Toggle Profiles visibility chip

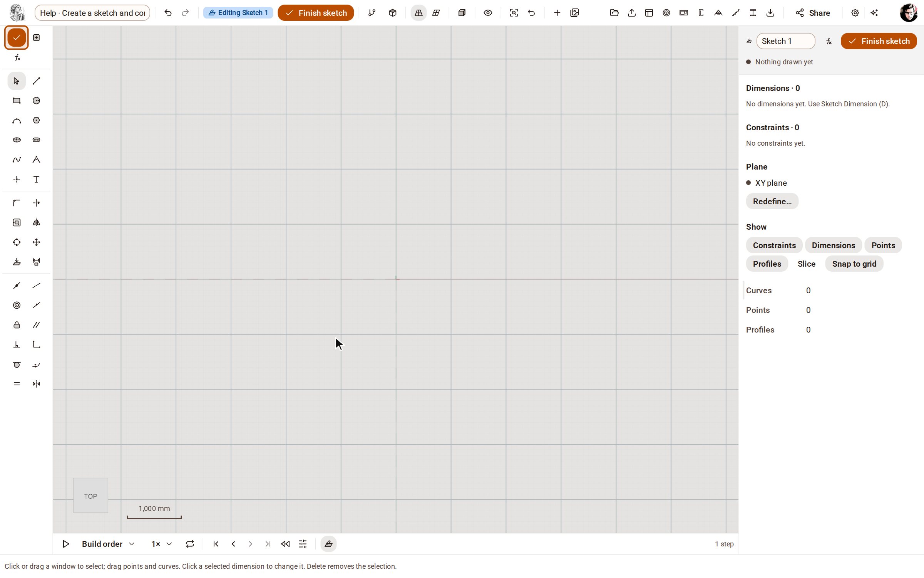coord(767,264)
